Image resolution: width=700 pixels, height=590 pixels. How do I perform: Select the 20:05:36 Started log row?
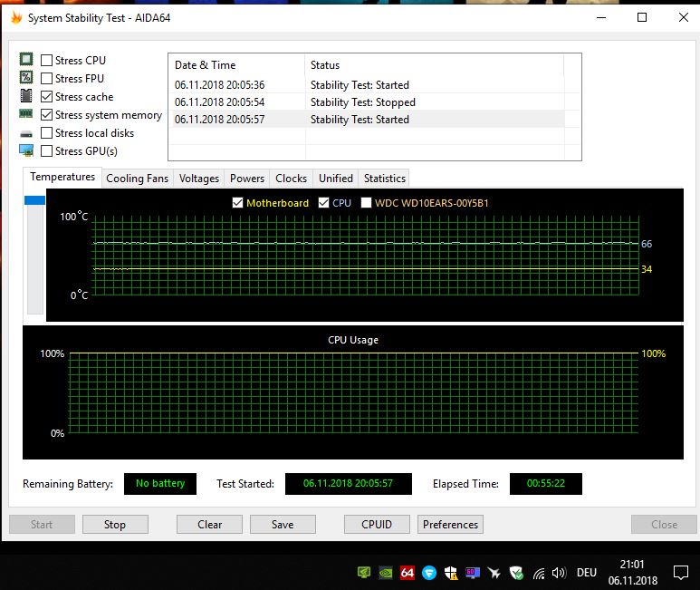pos(366,85)
